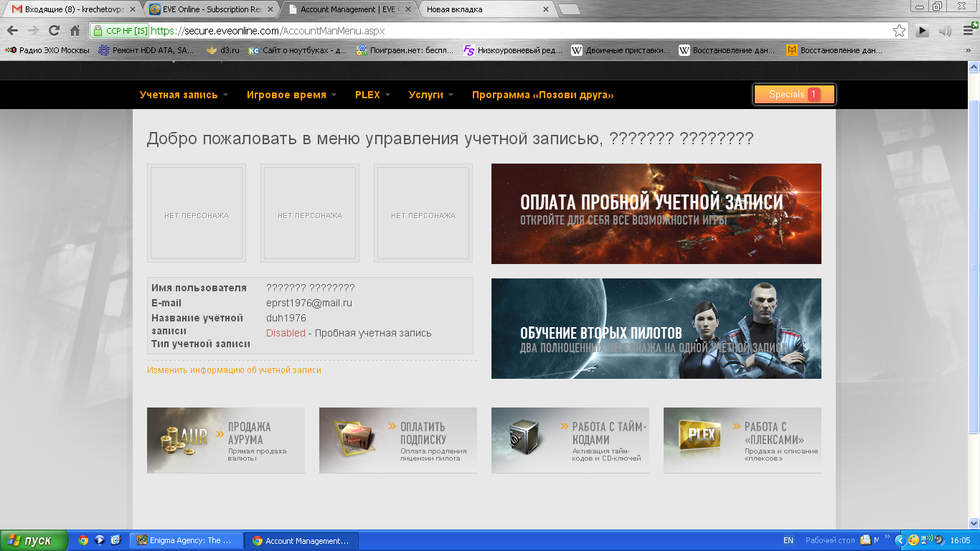Open the Оплатить подписку link

pyautogui.click(x=398, y=441)
